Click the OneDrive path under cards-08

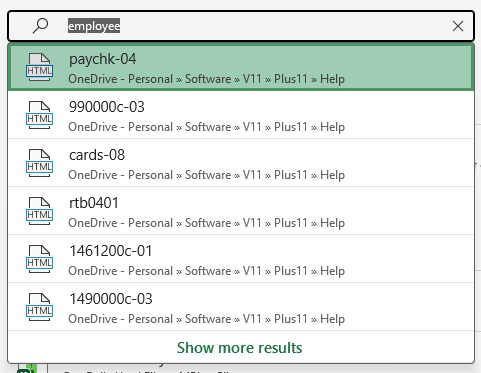tap(206, 175)
